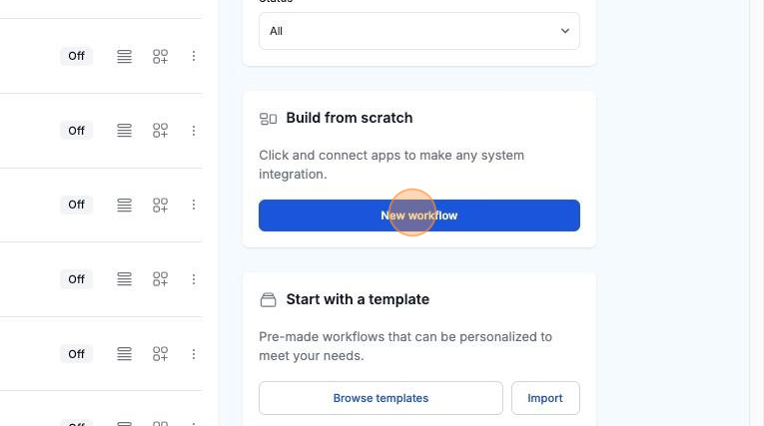Expand the three-dot menu in the first visible row
This screenshot has width=764, height=426.
click(x=194, y=57)
